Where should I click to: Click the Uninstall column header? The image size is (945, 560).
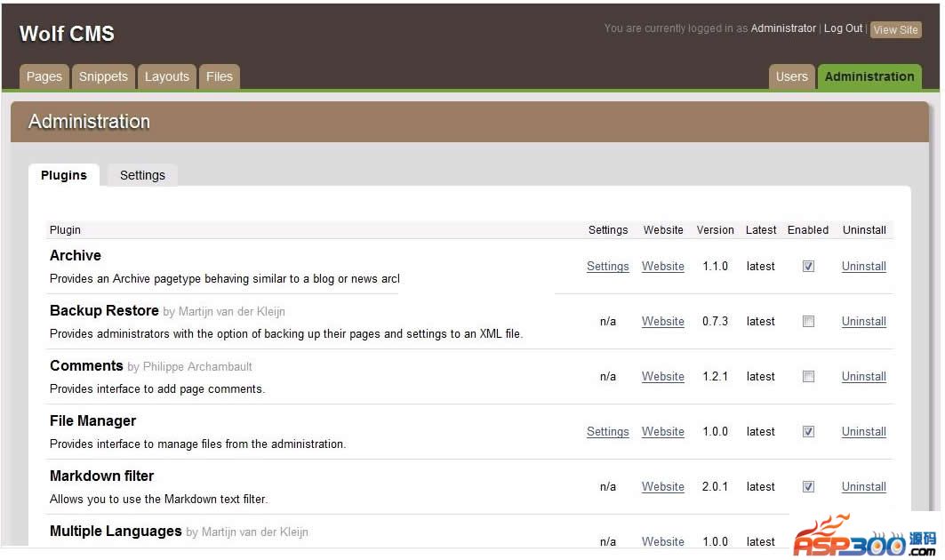click(864, 229)
